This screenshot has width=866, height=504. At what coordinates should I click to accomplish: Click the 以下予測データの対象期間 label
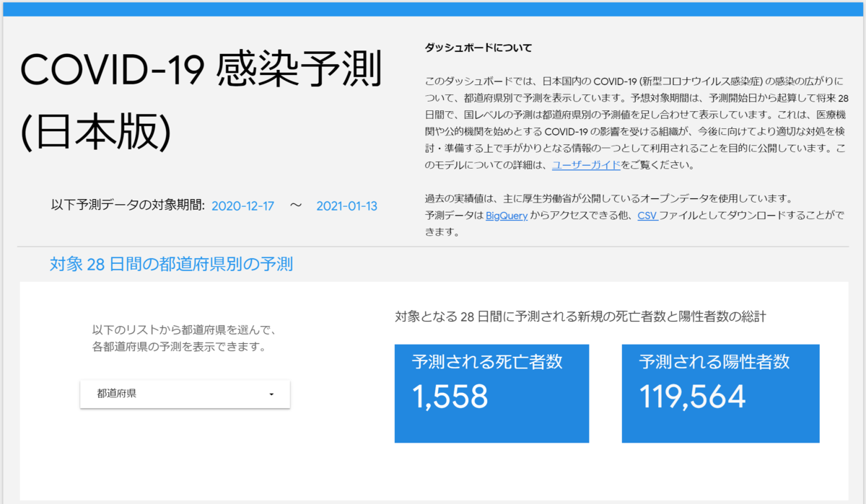click(128, 206)
